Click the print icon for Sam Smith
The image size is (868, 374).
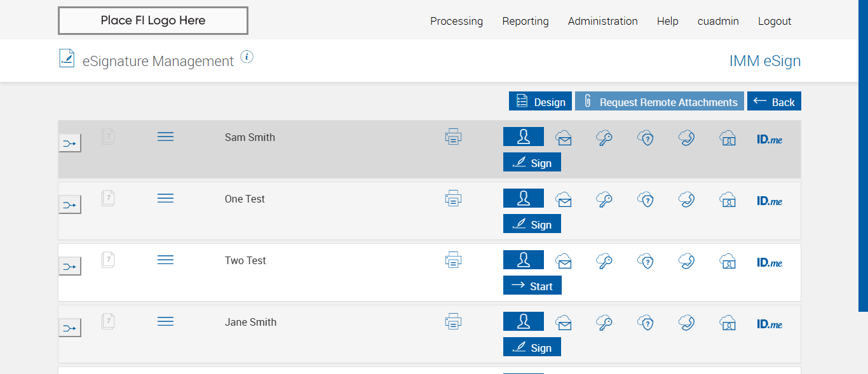(453, 137)
